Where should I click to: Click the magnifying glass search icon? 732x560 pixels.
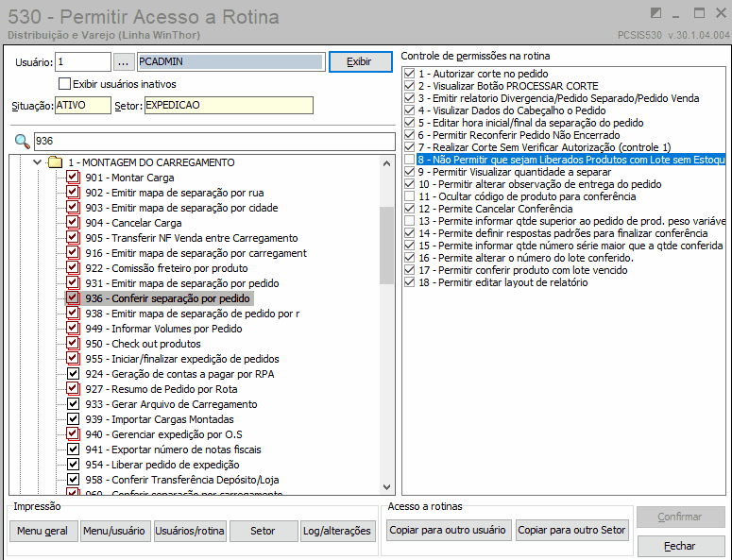pyautogui.click(x=22, y=141)
